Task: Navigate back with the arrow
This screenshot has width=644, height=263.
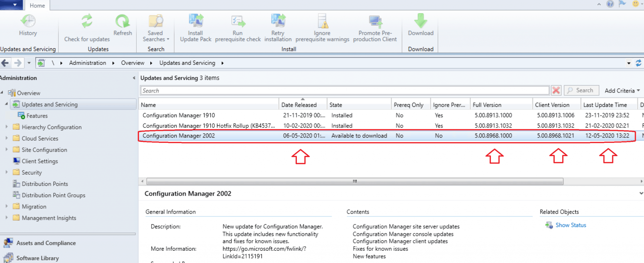Action: click(x=5, y=63)
